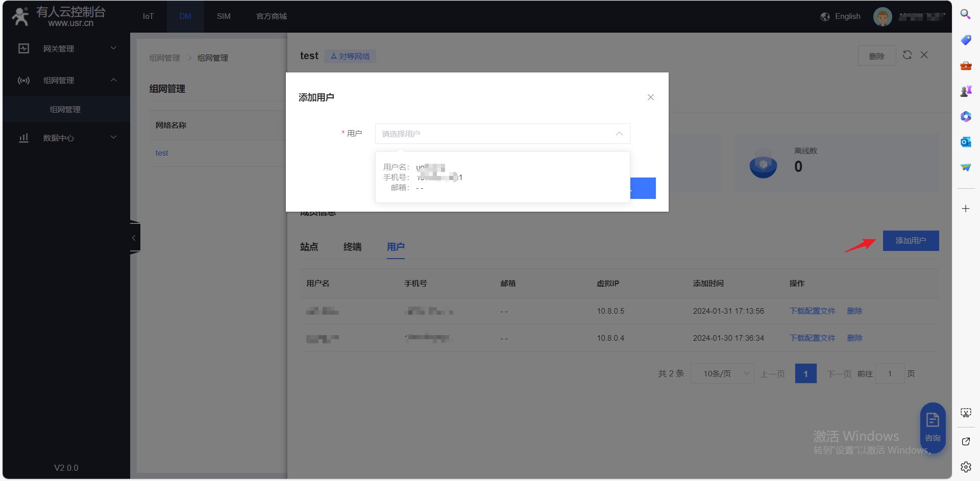This screenshot has height=481, width=980.
Task: Close the 添加用户 dialog
Action: tap(650, 97)
